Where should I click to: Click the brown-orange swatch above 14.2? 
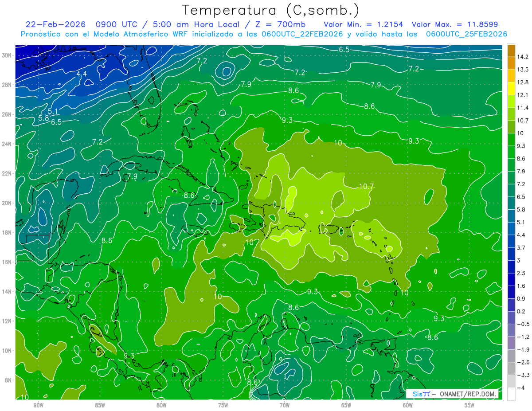point(511,51)
